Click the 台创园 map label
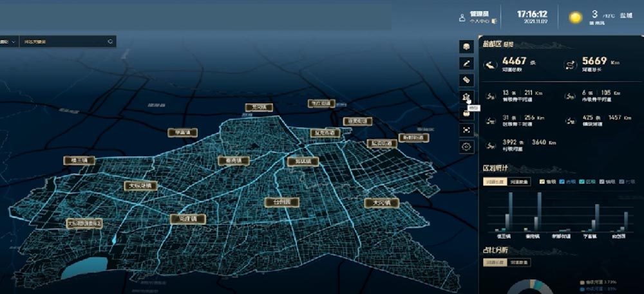The image size is (644, 294). (281, 202)
